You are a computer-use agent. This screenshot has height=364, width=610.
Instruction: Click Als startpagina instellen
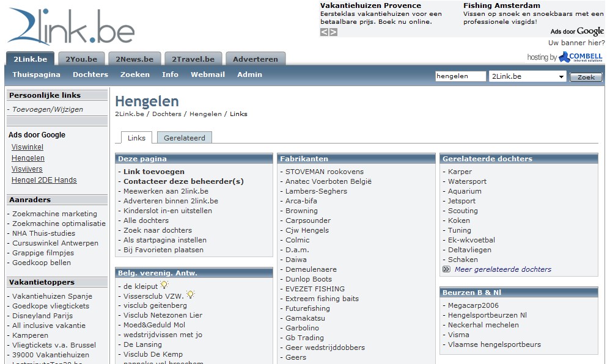(165, 240)
